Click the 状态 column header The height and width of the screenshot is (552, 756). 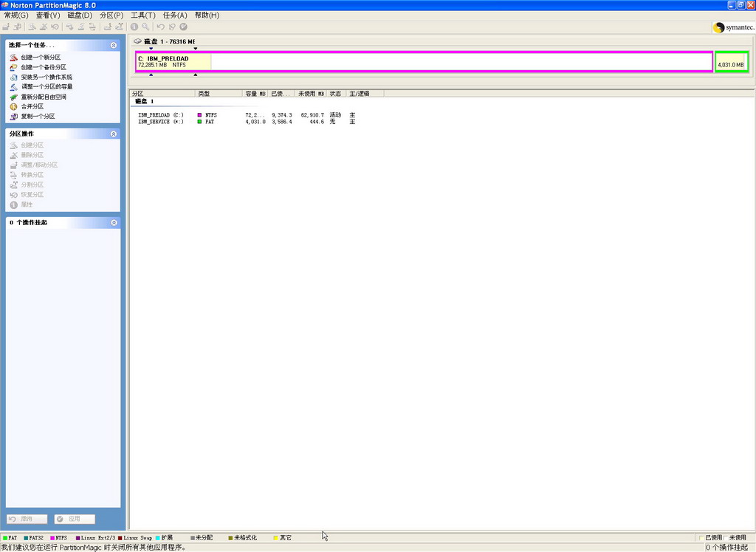tap(336, 94)
